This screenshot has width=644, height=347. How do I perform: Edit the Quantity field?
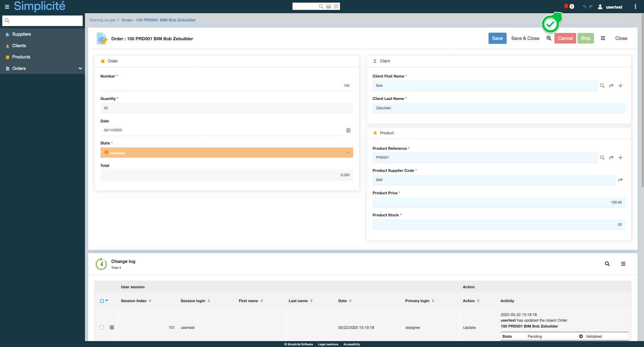[x=227, y=108]
